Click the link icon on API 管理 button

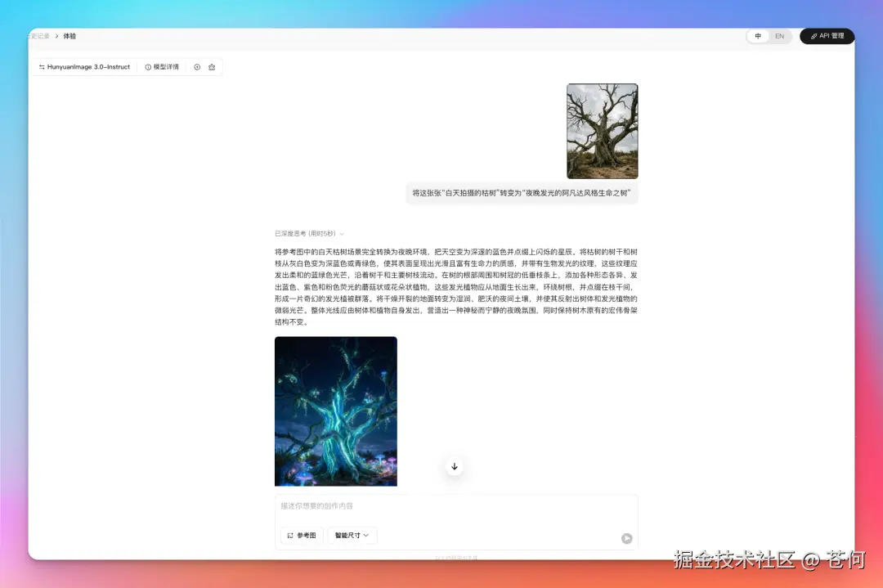pyautogui.click(x=814, y=36)
